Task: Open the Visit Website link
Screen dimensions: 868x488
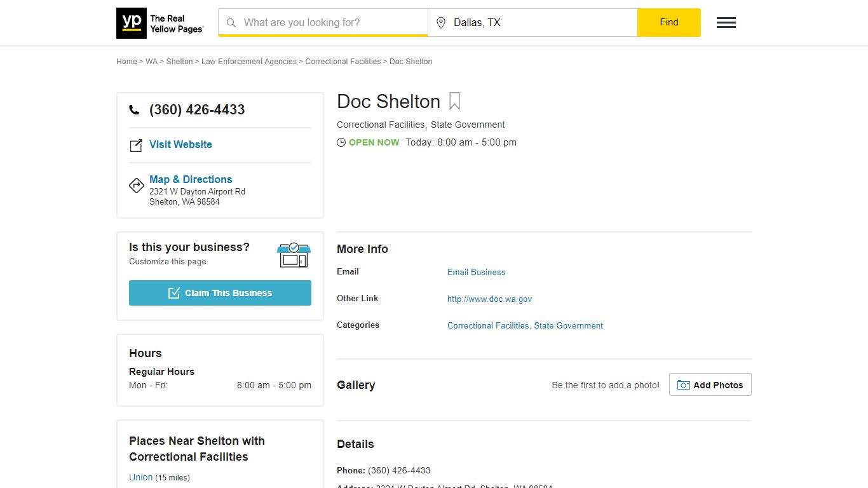Action: click(180, 144)
